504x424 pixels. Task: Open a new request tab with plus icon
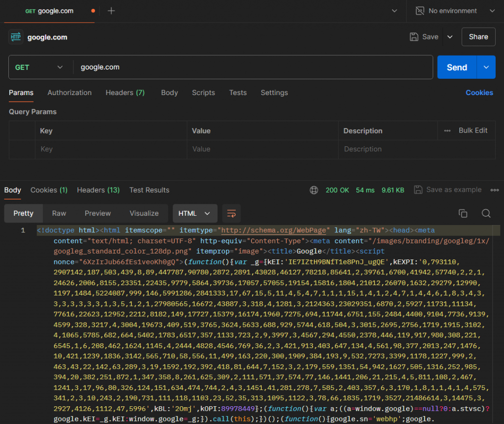(111, 11)
